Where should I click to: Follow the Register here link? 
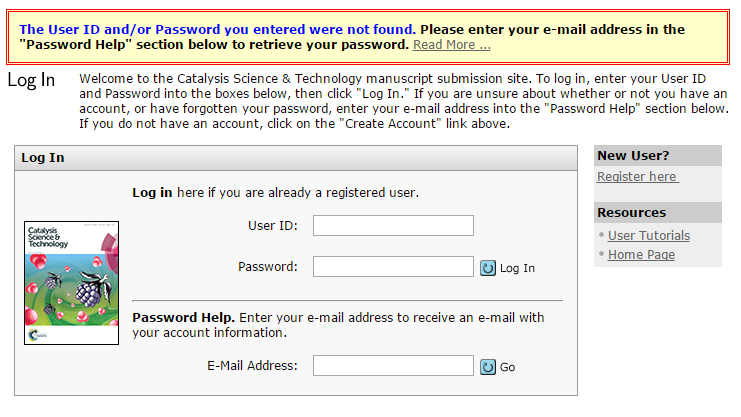click(637, 177)
